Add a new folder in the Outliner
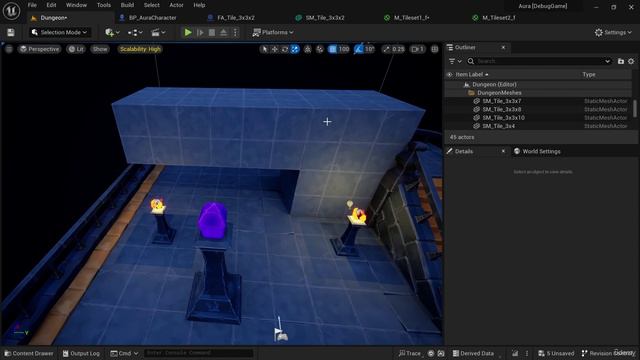Viewport: 640px width, 360px height. (x=621, y=61)
